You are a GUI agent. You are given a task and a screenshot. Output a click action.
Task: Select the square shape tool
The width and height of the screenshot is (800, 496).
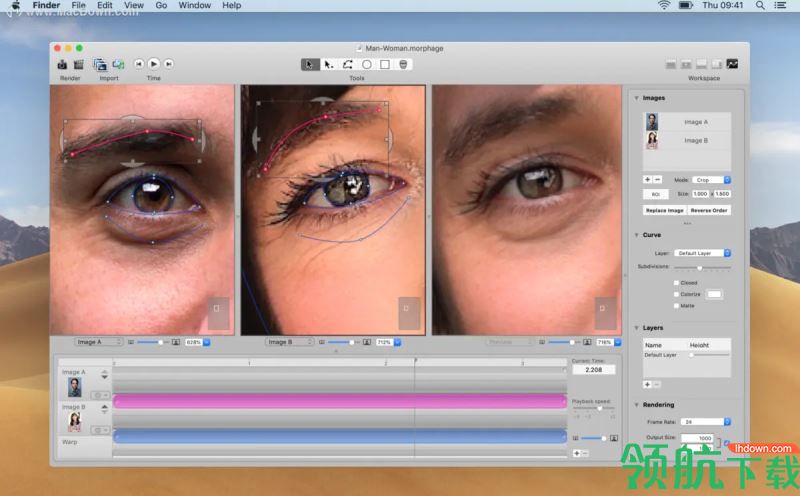click(385, 64)
